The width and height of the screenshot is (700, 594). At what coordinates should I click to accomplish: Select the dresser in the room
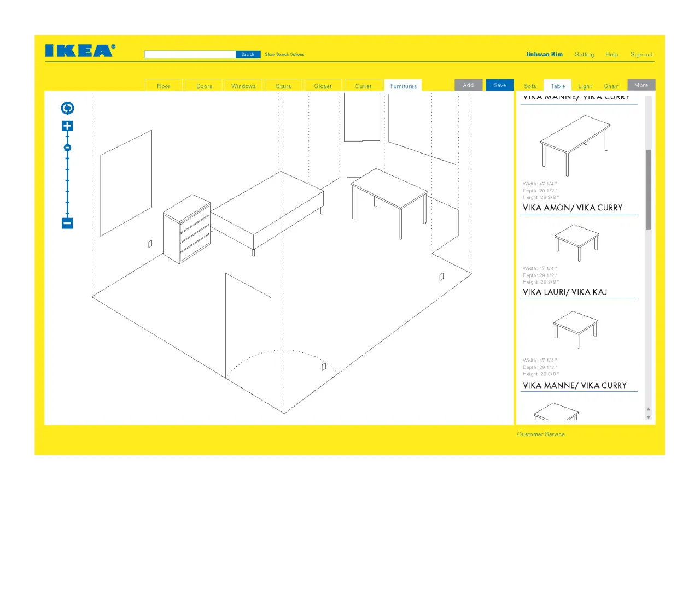(187, 230)
